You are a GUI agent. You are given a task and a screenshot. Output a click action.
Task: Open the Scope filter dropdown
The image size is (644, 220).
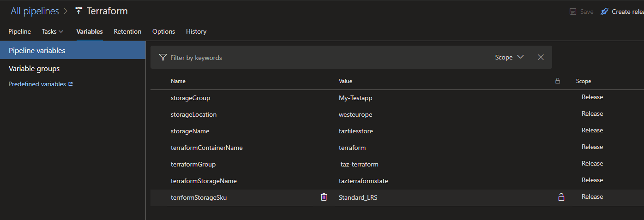(509, 57)
